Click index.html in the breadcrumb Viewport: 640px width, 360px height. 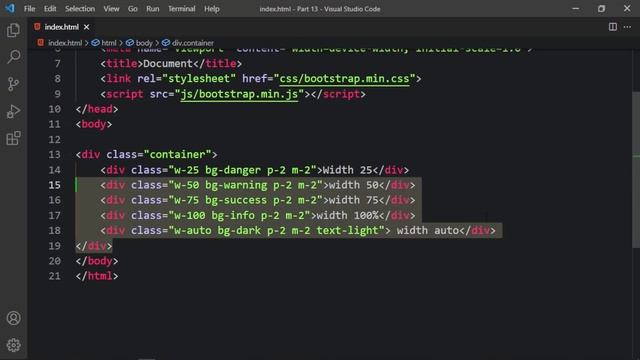tap(64, 43)
